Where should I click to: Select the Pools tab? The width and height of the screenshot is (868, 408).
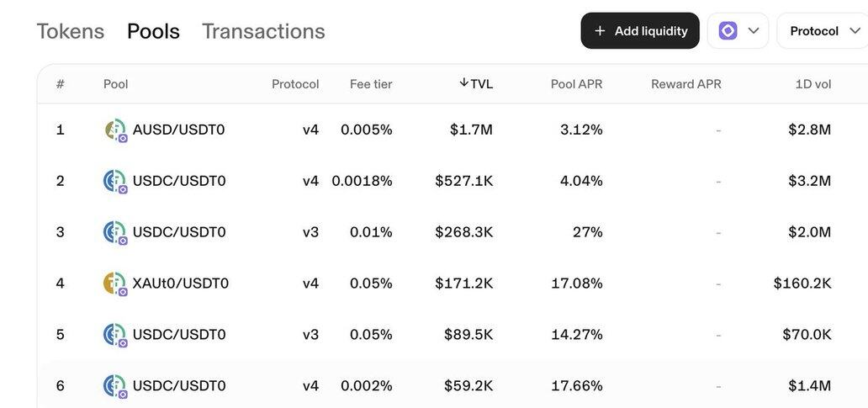[x=153, y=31]
